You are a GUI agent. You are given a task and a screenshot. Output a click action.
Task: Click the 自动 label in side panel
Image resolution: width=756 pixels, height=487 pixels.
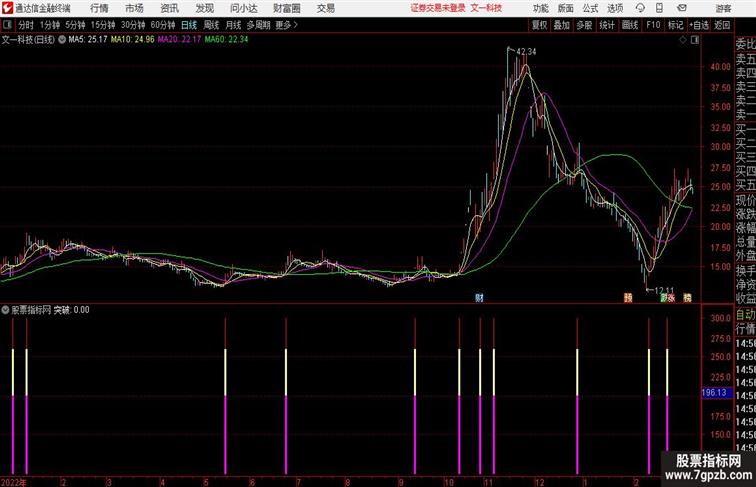(745, 315)
